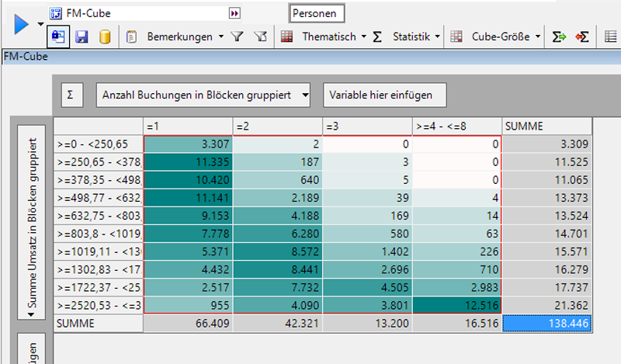Toggle the highlighted view icon left of save

58,36
